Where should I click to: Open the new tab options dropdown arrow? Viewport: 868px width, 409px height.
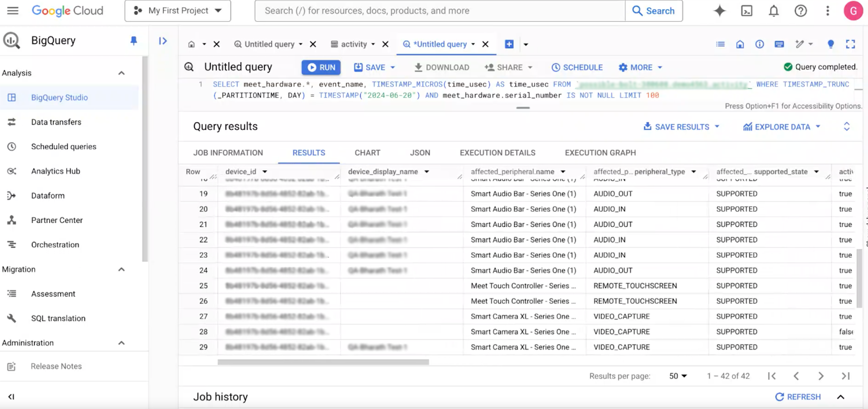pyautogui.click(x=526, y=44)
